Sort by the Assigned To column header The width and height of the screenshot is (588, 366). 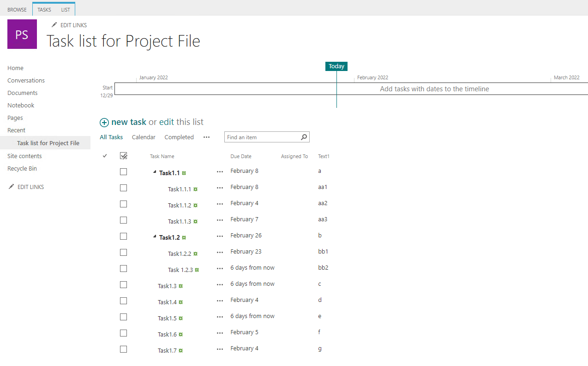(x=294, y=156)
